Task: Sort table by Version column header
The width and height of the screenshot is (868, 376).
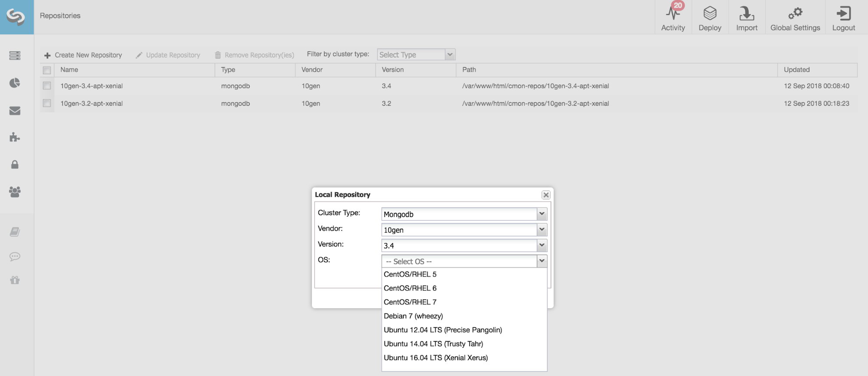Action: coord(416,70)
